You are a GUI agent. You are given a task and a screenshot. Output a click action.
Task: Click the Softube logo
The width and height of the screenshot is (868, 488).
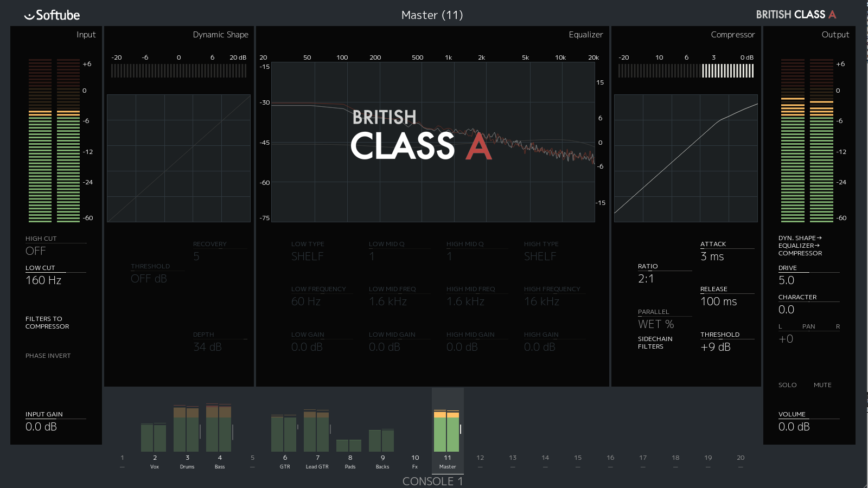click(x=52, y=15)
